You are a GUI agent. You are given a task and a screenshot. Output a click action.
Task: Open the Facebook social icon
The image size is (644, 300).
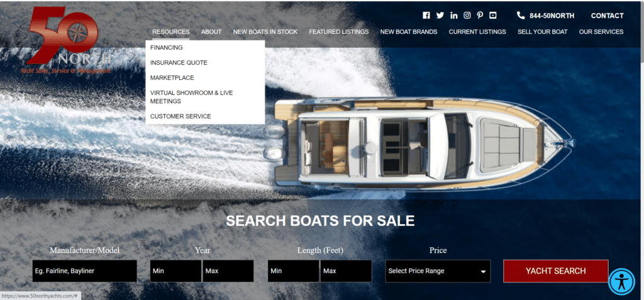pyautogui.click(x=426, y=16)
